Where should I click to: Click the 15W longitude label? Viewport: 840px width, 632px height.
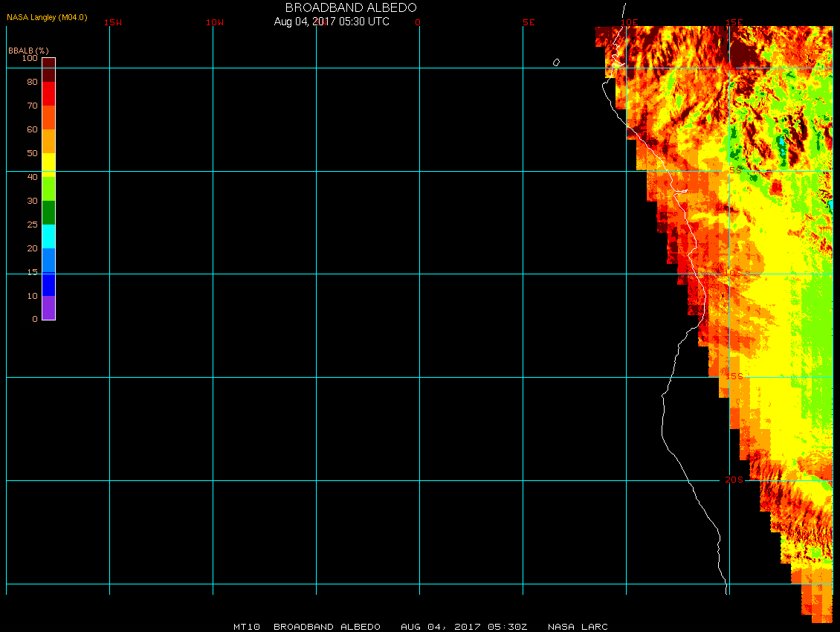pyautogui.click(x=113, y=22)
